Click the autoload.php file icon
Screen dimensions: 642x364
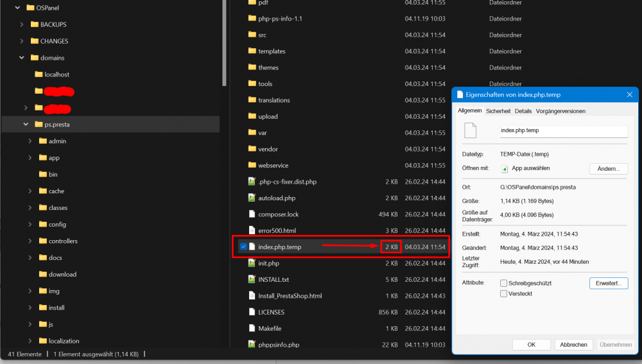pos(252,198)
